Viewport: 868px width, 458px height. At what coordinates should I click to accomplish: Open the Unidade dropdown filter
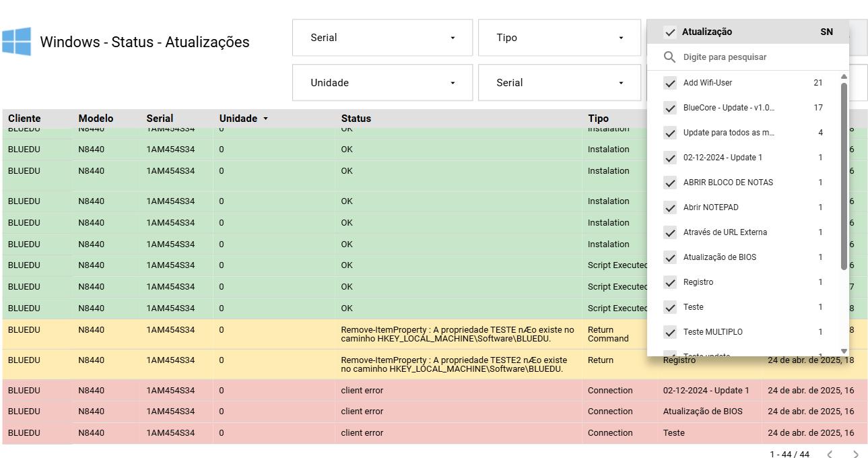[382, 83]
